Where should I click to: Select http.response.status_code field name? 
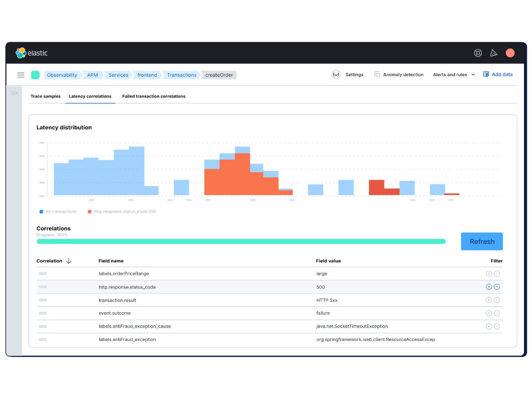pyautogui.click(x=127, y=287)
